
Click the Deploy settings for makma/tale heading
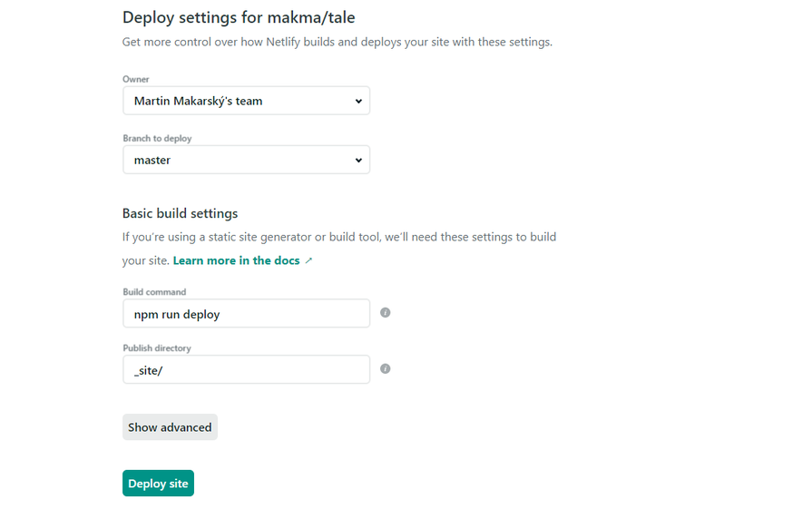point(239,17)
